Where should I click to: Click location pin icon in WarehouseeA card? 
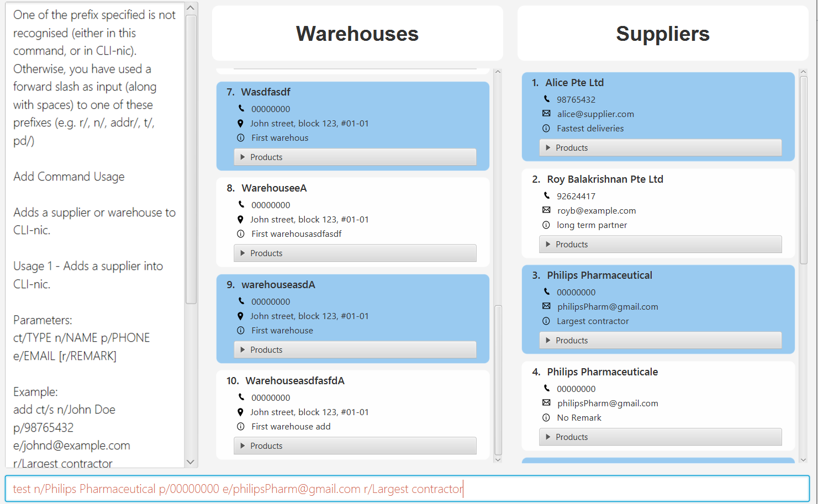tap(240, 219)
